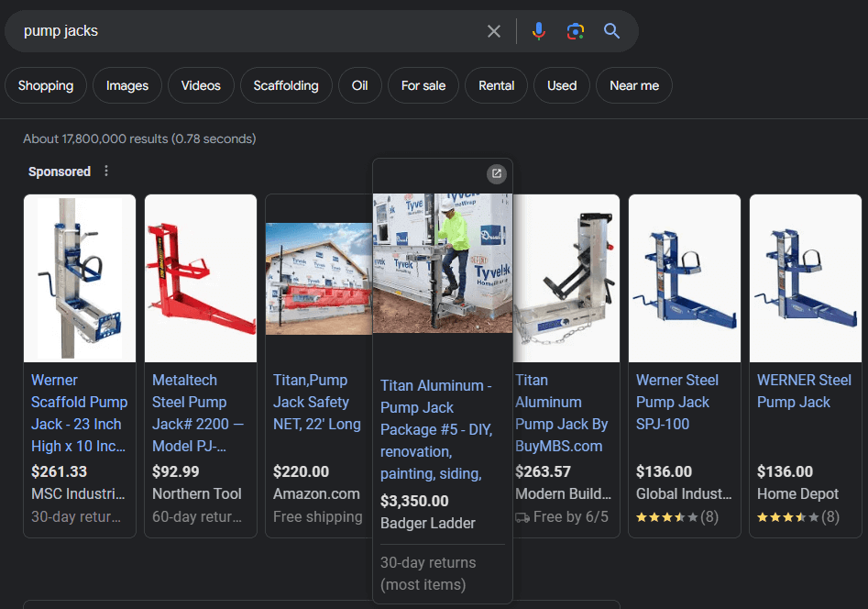Open Titan Aluminum Pump Jack By BuyMBS.com link
868x609 pixels.
(561, 413)
